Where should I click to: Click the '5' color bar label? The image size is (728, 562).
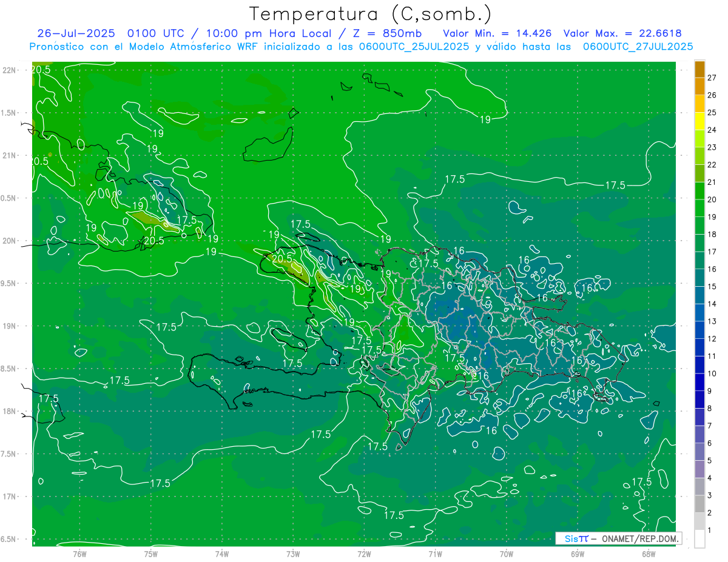[x=710, y=461]
